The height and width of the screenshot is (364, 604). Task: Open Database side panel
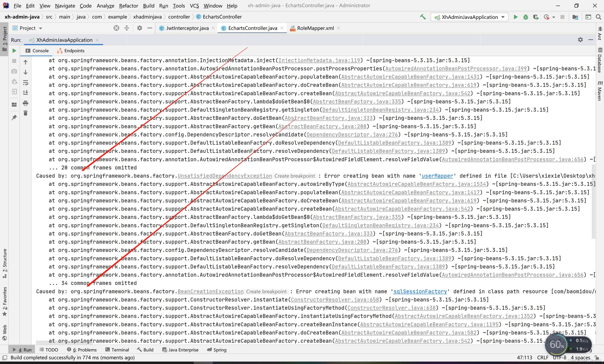600,60
